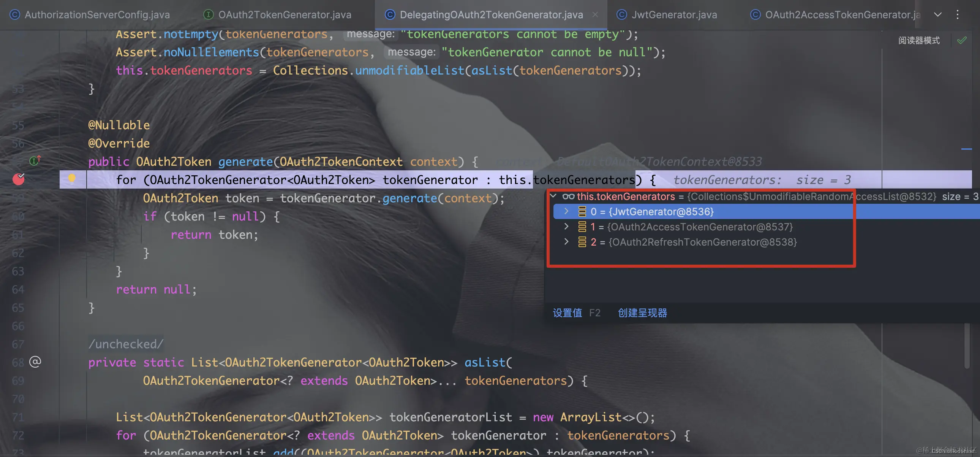Viewport: 980px width, 457px height.
Task: Show the hidden tabs dropdown chevron
Action: [937, 14]
